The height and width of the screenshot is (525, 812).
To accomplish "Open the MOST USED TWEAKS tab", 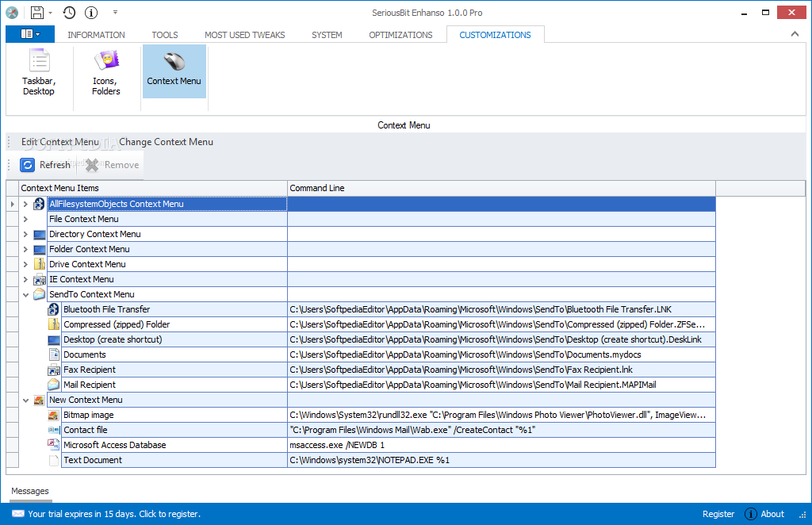I will coord(244,35).
